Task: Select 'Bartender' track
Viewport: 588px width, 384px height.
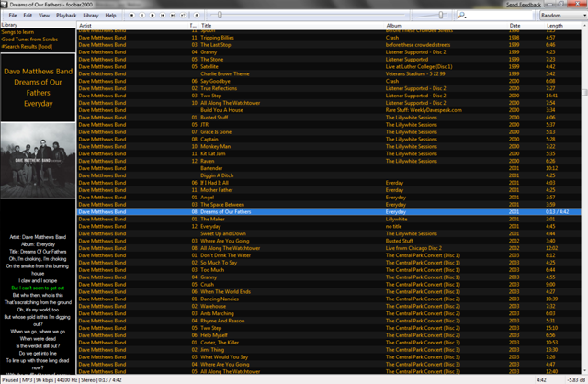Action: [x=211, y=168]
